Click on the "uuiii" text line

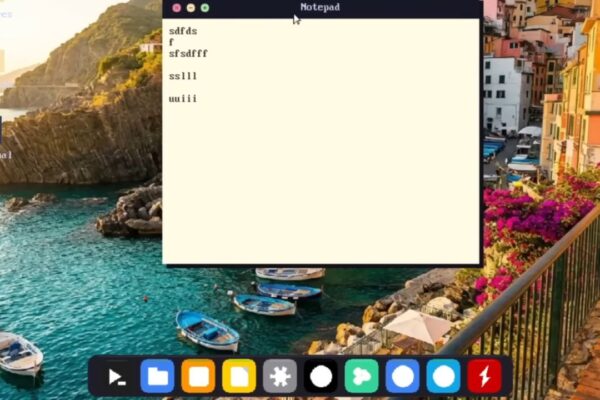(x=183, y=98)
